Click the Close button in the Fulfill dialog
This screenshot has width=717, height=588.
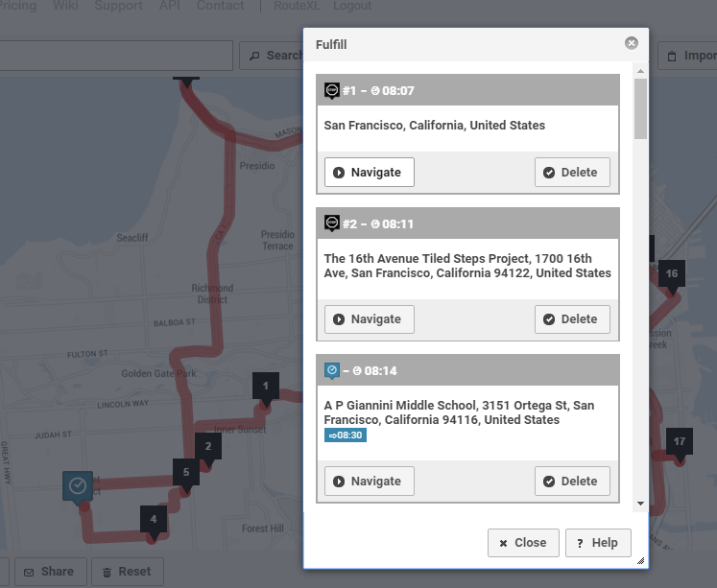click(x=523, y=543)
